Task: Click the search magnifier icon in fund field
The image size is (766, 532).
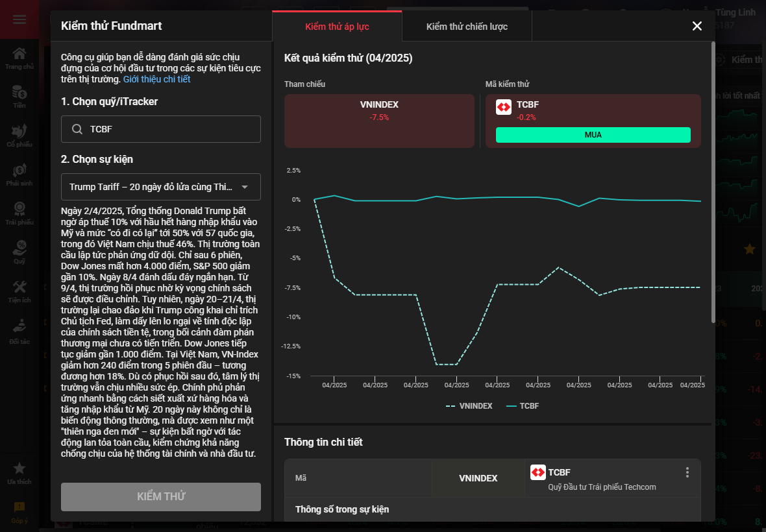Action: pos(77,129)
